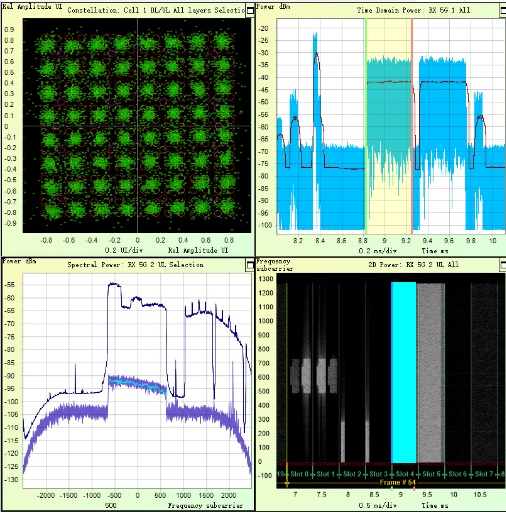Click the Frame # 64 label
The image size is (506, 512).
pyautogui.click(x=397, y=482)
